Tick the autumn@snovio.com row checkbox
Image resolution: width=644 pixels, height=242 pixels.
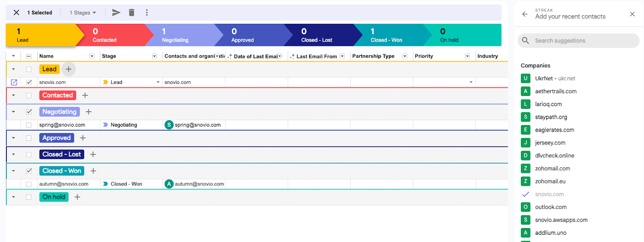click(x=29, y=184)
